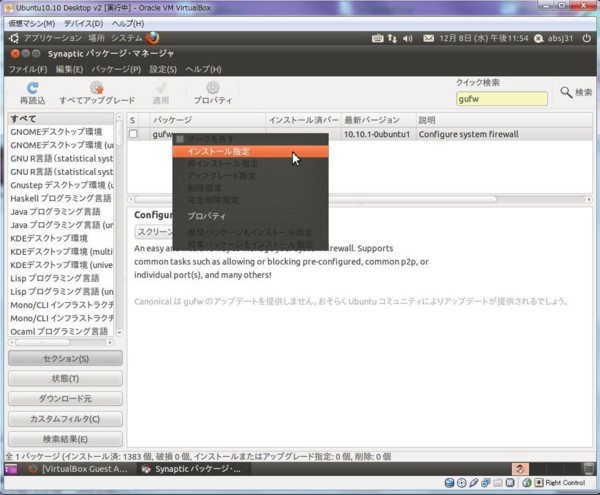
Task: Open the mail envelope indicator
Action: pos(429,38)
